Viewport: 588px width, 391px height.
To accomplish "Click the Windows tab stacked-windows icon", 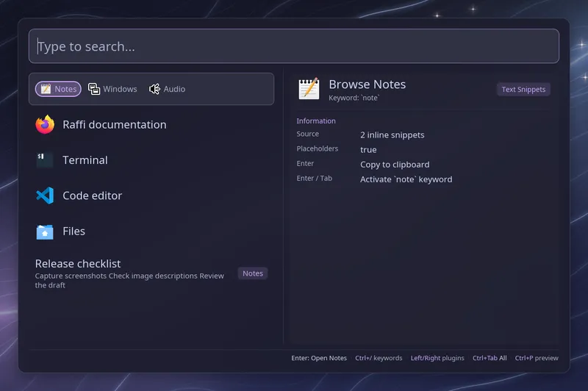I will 94,89.
